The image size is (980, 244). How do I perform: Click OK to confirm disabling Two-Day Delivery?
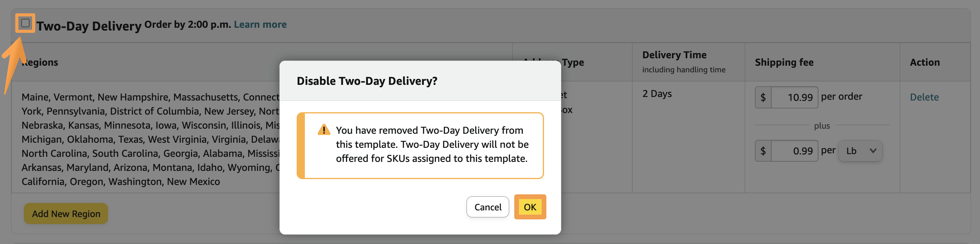530,207
